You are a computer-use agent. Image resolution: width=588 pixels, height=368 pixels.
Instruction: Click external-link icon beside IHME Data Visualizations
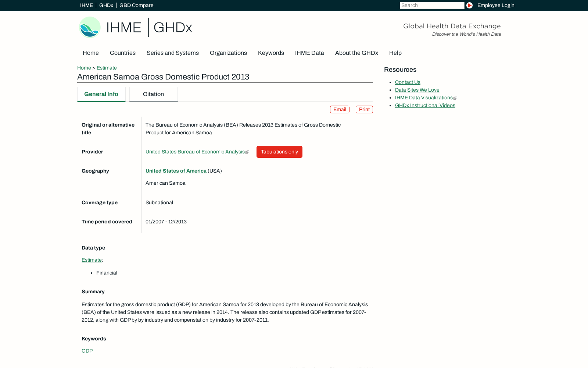click(x=455, y=98)
